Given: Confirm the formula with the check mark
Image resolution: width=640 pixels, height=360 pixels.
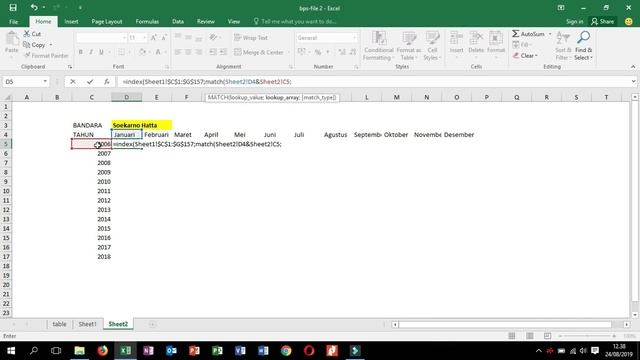Looking at the screenshot, I should pyautogui.click(x=90, y=82).
